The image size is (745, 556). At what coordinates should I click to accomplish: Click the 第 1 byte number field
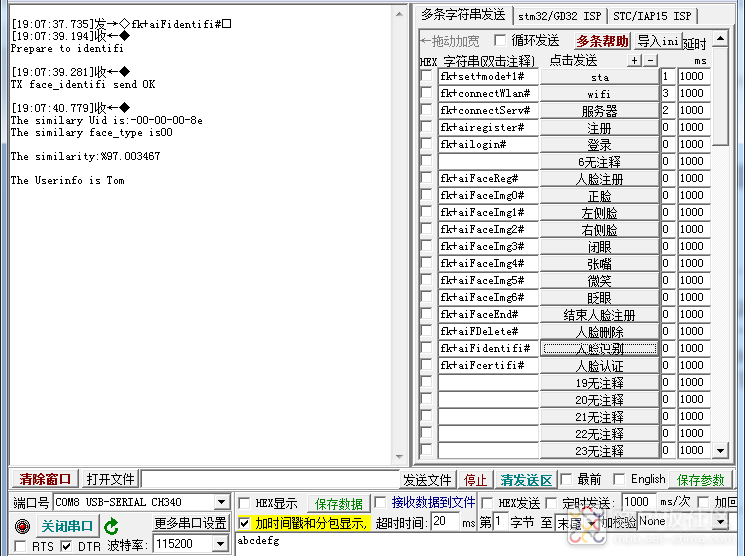[500, 522]
